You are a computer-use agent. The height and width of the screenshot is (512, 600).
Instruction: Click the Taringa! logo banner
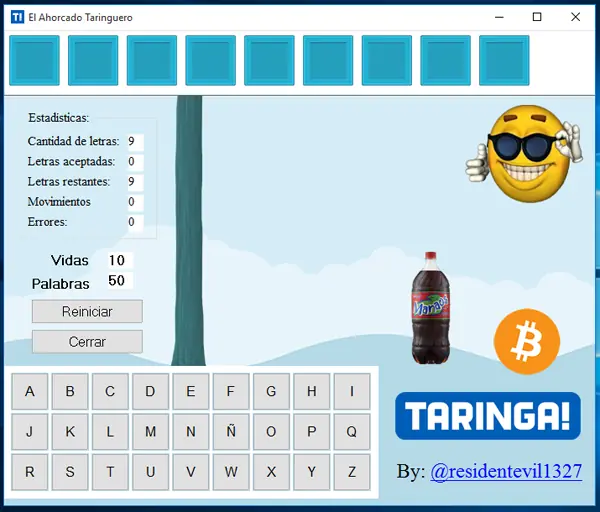(488, 416)
